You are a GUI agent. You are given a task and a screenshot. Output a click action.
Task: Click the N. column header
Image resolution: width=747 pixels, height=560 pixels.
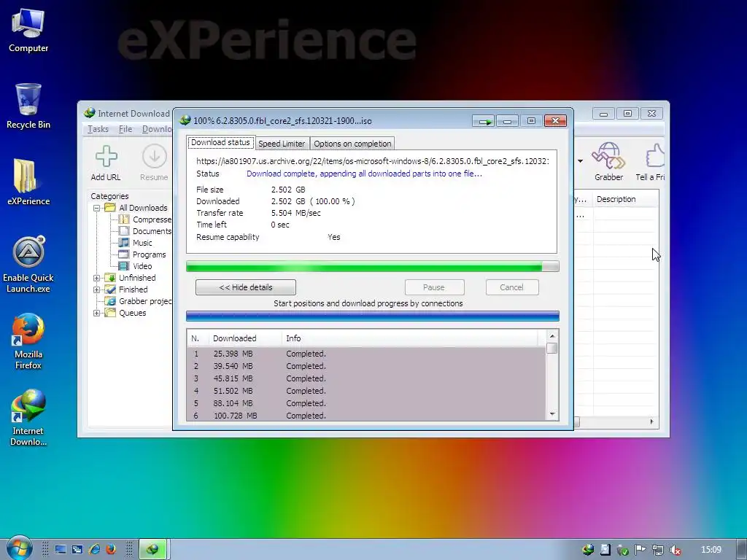pyautogui.click(x=198, y=338)
